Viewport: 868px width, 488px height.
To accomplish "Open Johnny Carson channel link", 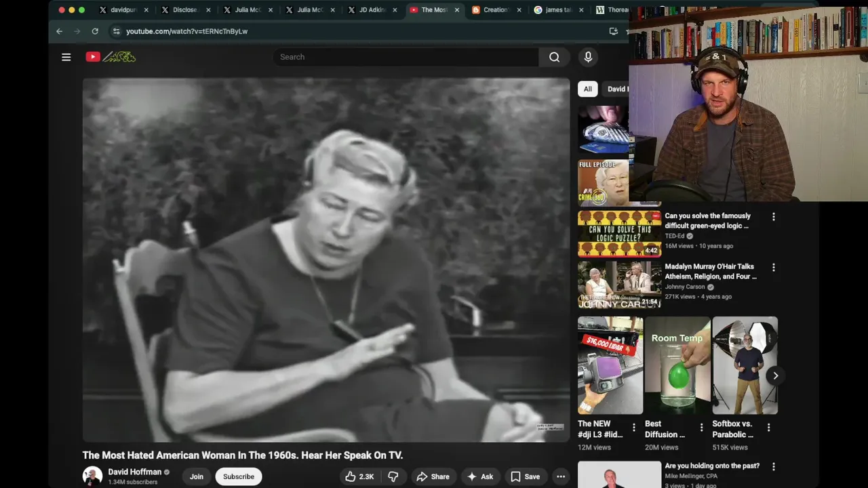I will pyautogui.click(x=685, y=287).
